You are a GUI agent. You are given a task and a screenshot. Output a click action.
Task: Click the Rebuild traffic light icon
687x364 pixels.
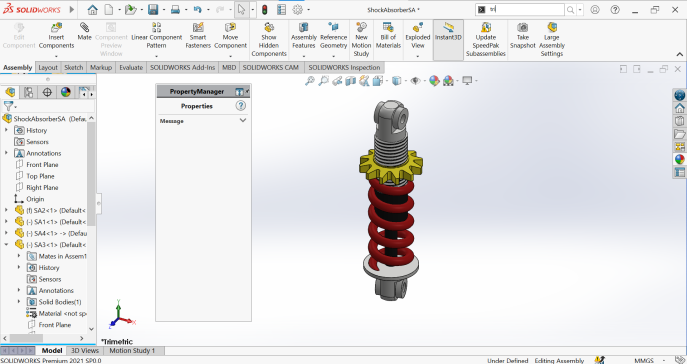tap(265, 10)
